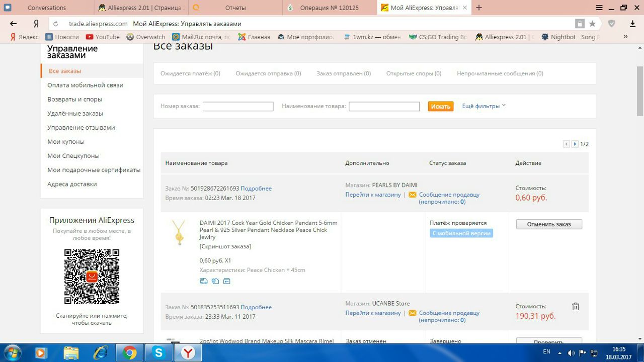The image size is (644, 362).
Task: Open DAIMI 2017 Cock Year pendant product link
Action: coord(269,230)
